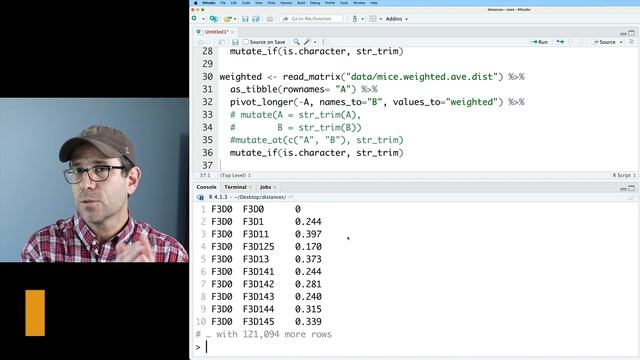Screen dimensions: 640x360
Task: Open the View menu
Action: pos(259,3)
